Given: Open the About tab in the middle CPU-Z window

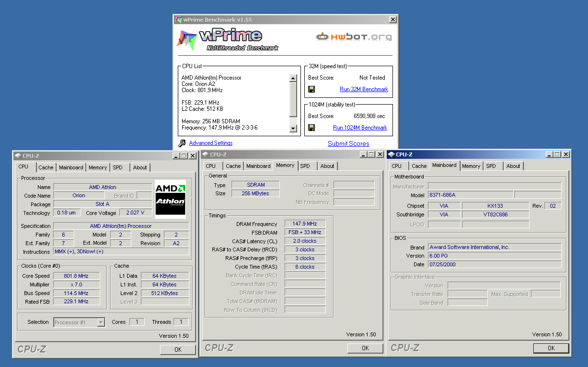Looking at the screenshot, I should click(327, 166).
